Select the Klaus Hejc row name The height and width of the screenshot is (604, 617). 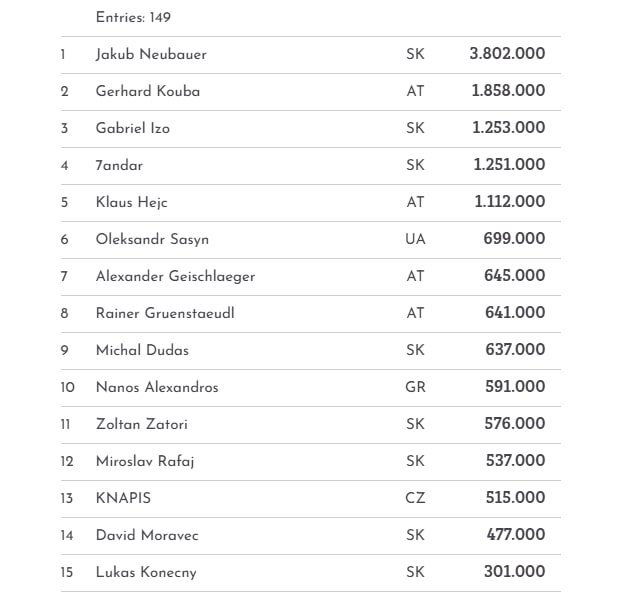click(x=132, y=202)
